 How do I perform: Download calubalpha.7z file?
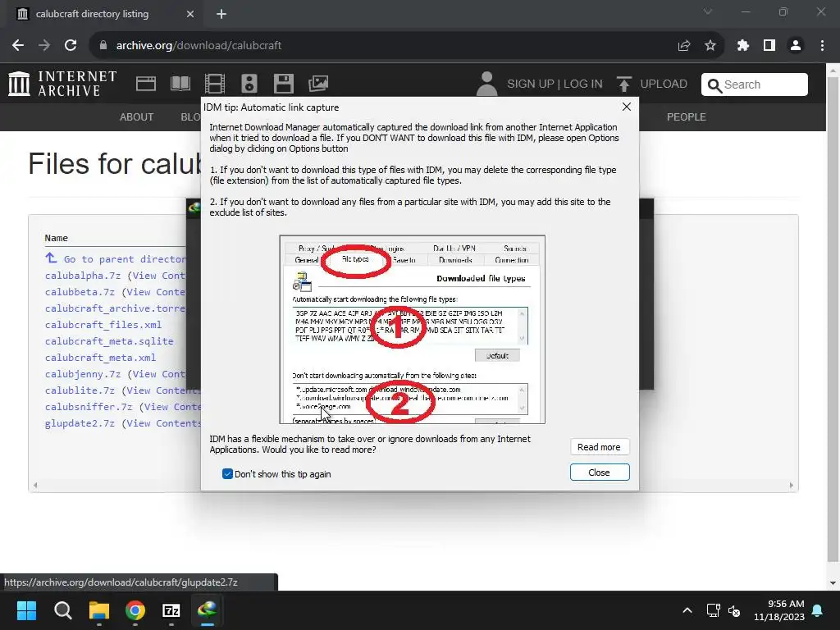[x=83, y=276]
